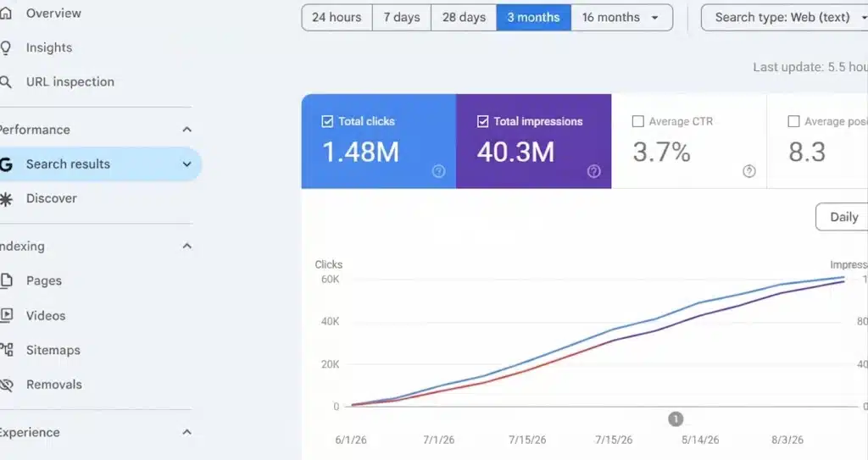
Task: Open the 16 months date range dropdown
Action: [621, 18]
